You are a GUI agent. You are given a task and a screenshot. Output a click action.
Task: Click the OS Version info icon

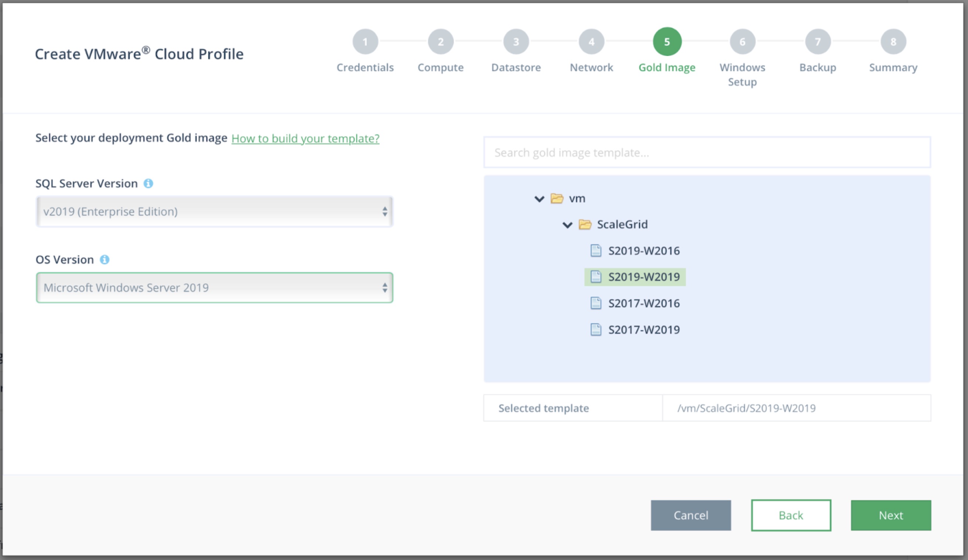105,260
